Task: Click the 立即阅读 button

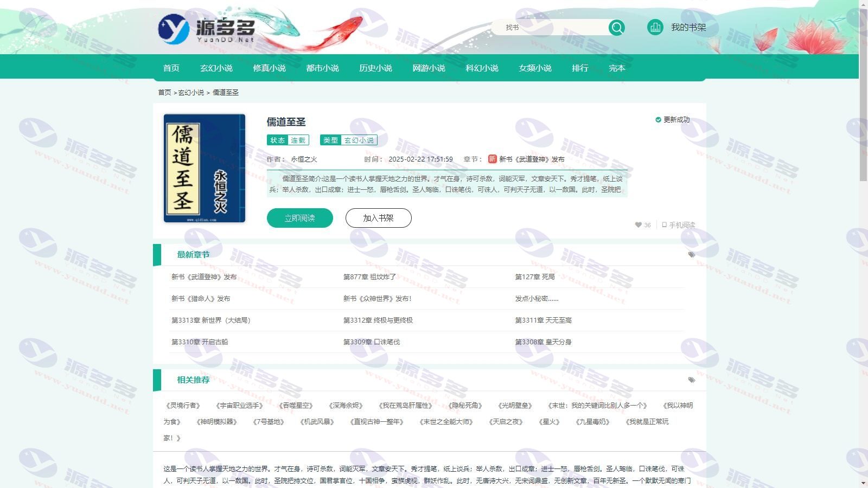Action: click(x=300, y=218)
